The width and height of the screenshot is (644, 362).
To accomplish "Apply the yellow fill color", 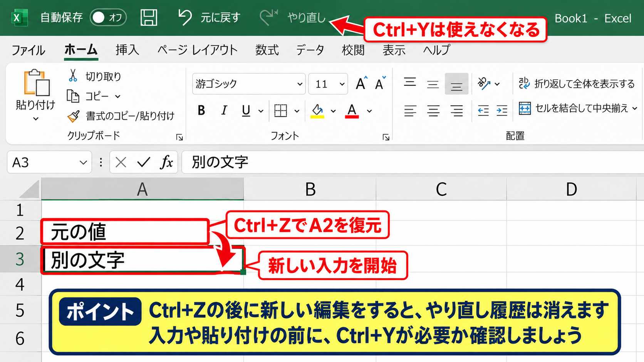I will 317,111.
